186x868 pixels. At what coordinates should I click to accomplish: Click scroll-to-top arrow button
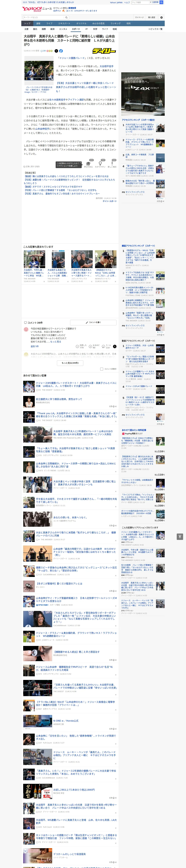click(180, 537)
